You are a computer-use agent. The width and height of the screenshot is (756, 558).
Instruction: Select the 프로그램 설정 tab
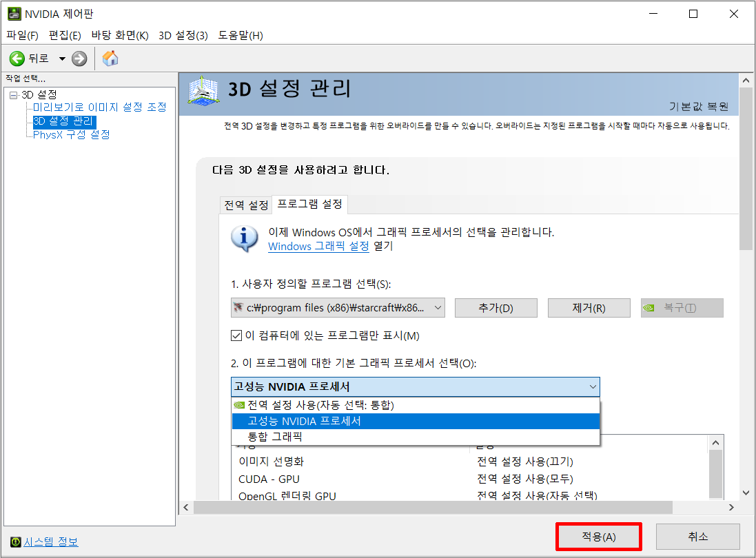click(x=309, y=205)
